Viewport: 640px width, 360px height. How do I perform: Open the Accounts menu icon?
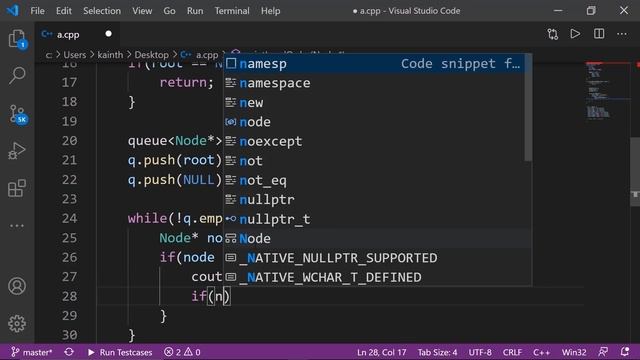[17, 286]
